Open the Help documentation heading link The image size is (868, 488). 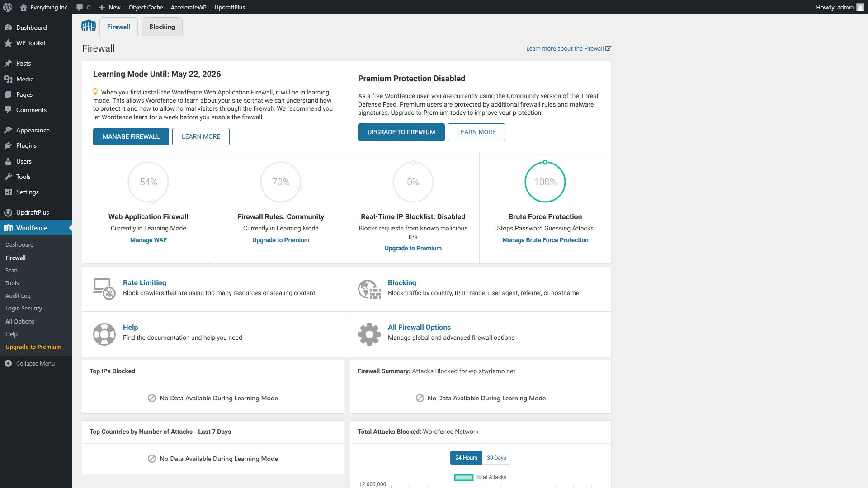coord(130,327)
